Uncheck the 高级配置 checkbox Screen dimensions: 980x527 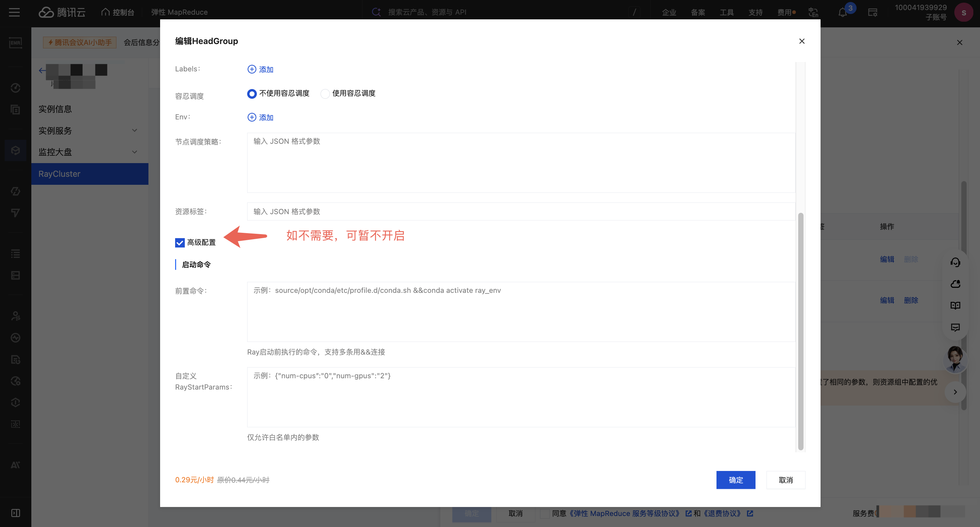179,242
